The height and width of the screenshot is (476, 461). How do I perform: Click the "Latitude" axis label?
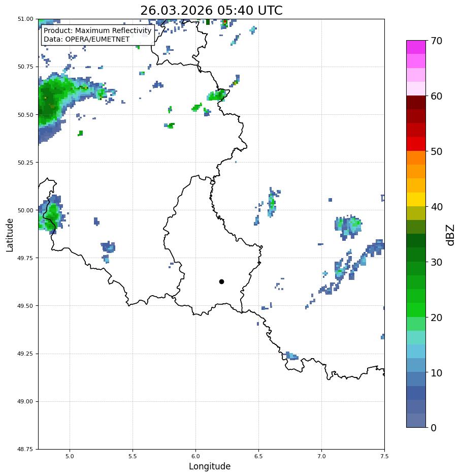[10, 235]
